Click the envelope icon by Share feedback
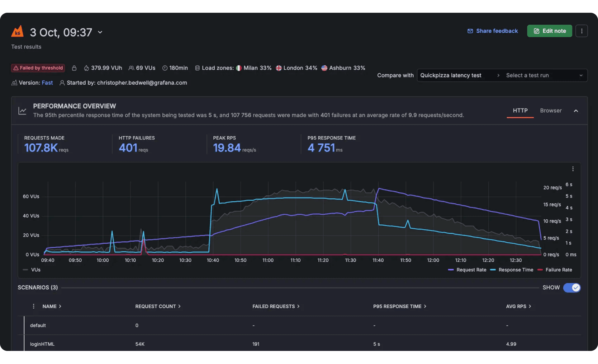 click(x=470, y=31)
